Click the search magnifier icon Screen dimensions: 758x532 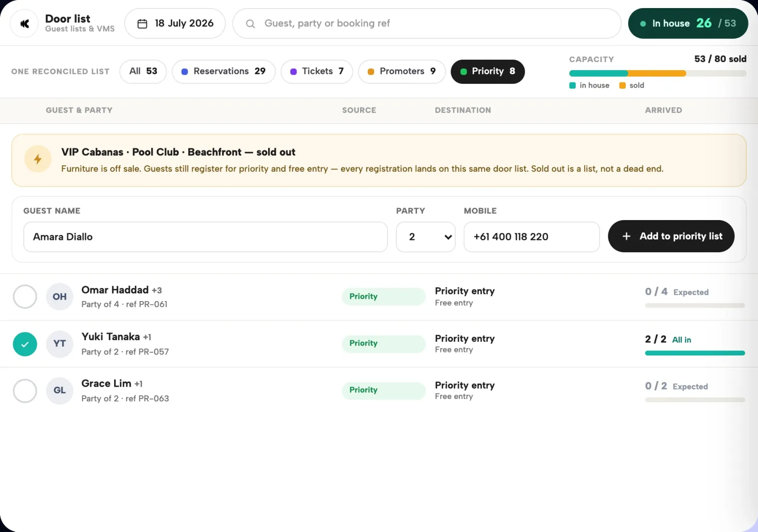(x=250, y=24)
